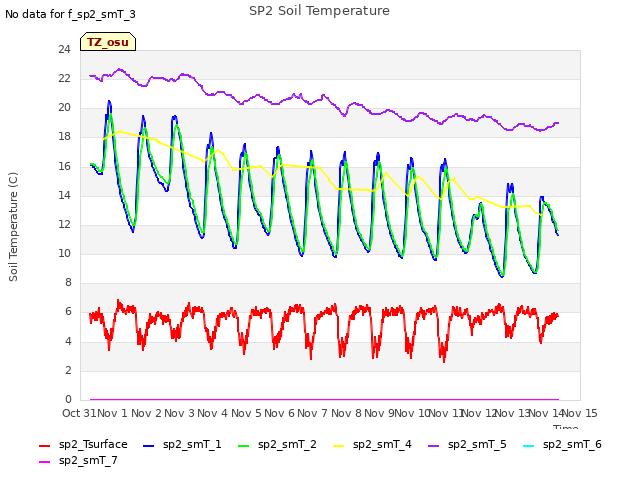Click the Nov 2 x-axis tick label
The height and width of the screenshot is (480, 640).
pyautogui.click(x=146, y=413)
